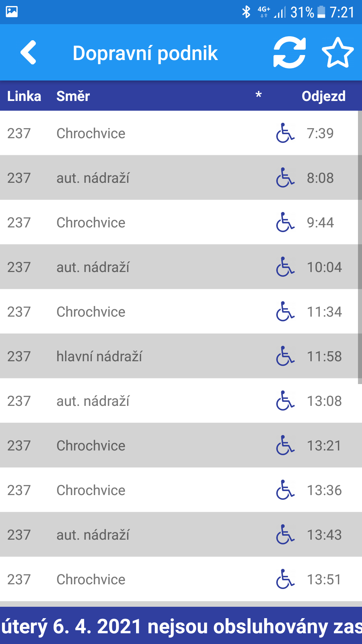Viewport: 362px width, 644px height.
Task: Add stop to favorites with star
Action: pos(338,52)
